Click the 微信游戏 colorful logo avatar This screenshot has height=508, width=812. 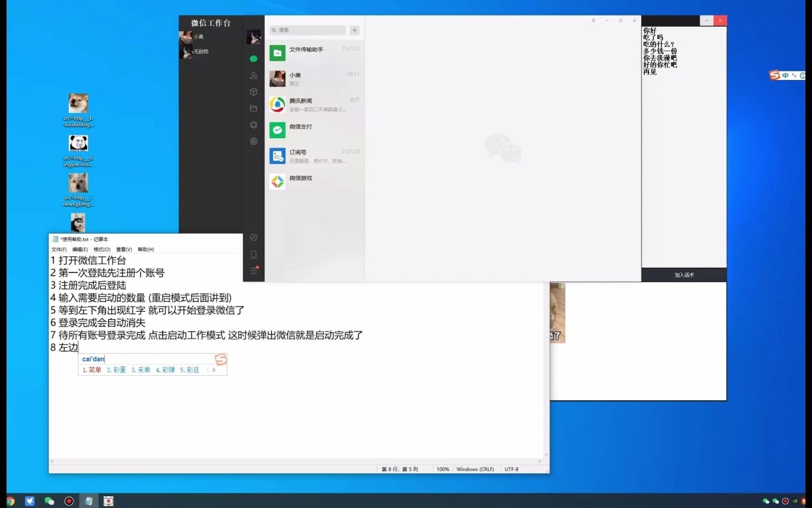[277, 182]
